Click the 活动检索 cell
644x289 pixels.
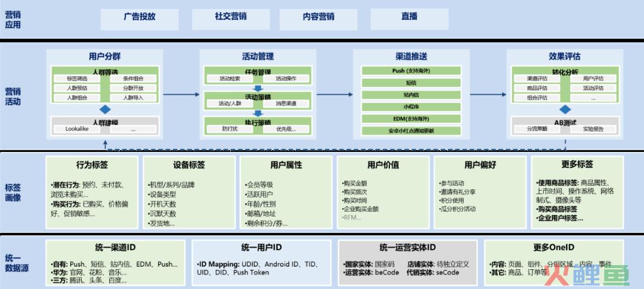230,79
